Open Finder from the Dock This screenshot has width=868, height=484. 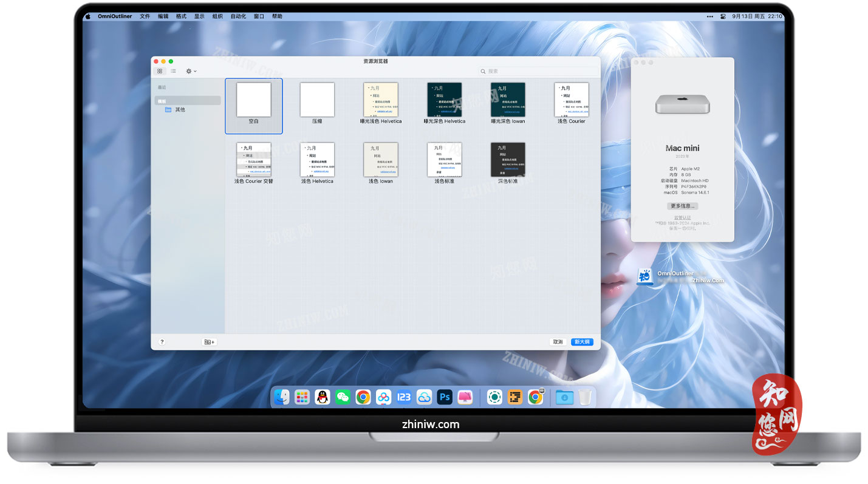[x=282, y=397]
